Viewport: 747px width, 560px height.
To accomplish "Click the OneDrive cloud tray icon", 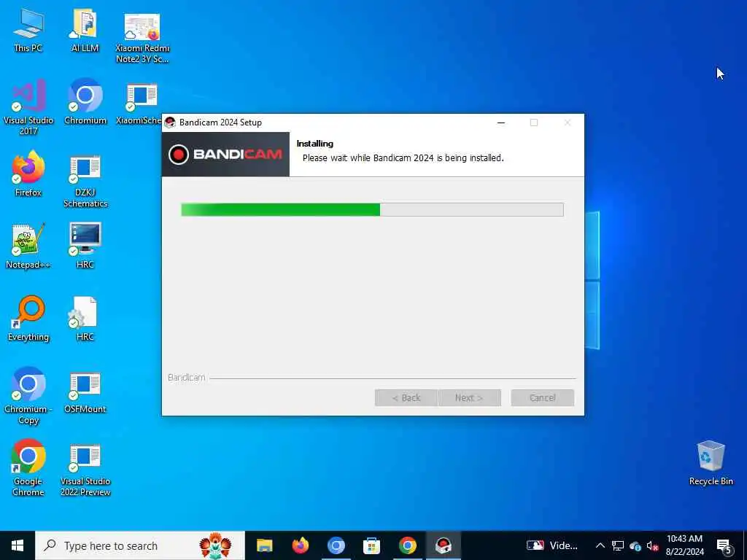I will pos(635,545).
